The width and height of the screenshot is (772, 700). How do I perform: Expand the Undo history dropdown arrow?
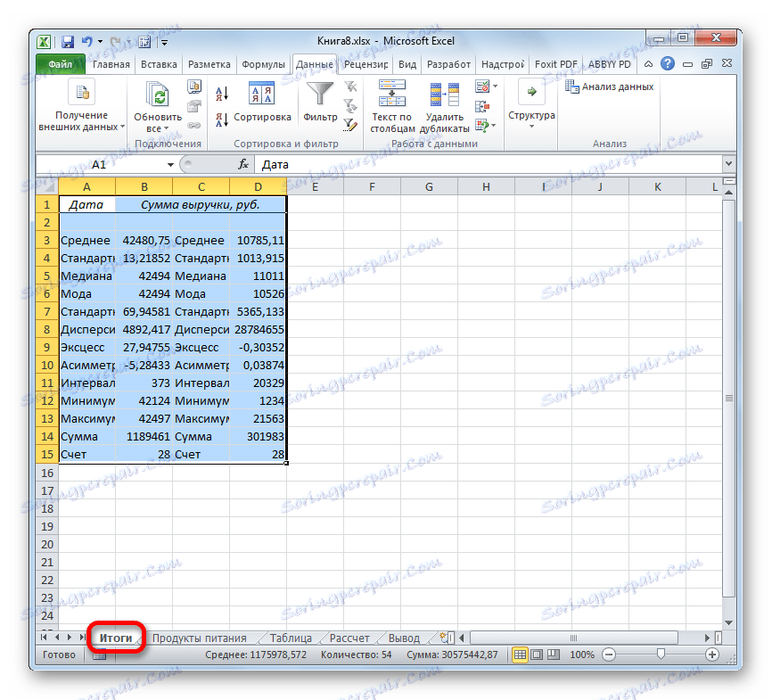click(100, 42)
